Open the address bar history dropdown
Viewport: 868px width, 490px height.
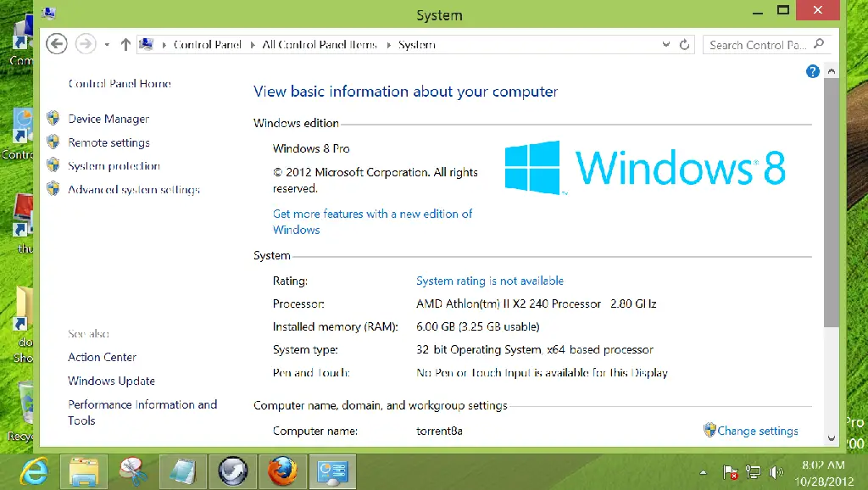pos(666,44)
